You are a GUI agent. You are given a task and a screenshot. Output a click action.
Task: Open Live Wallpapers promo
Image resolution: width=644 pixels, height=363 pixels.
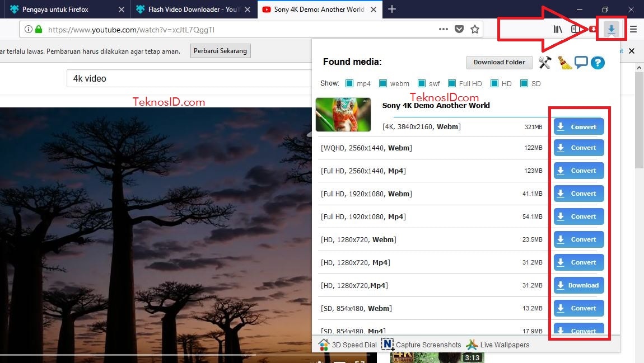pos(498,345)
